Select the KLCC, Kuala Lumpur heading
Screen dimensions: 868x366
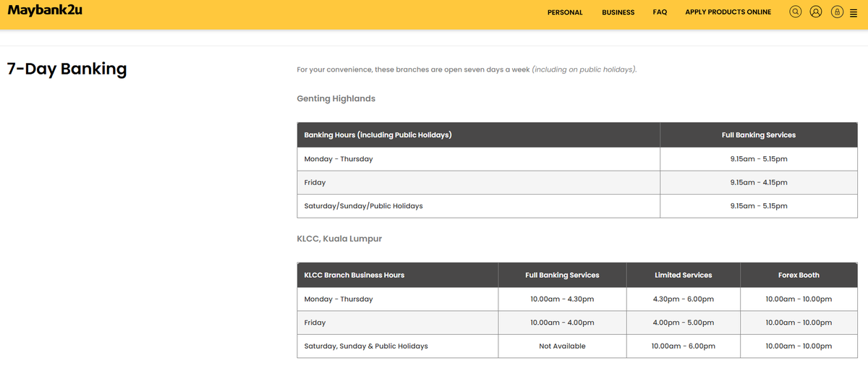tap(339, 239)
